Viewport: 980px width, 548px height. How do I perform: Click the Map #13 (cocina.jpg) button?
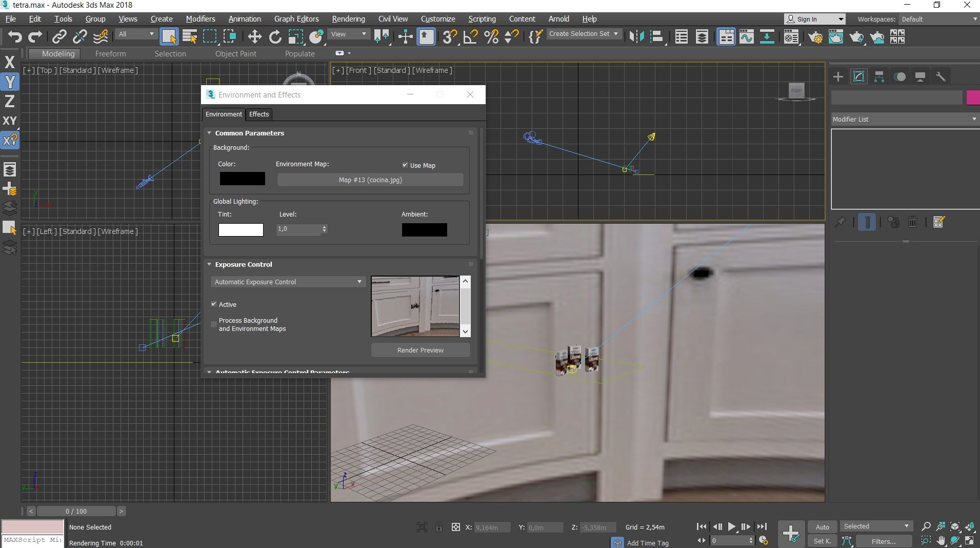pyautogui.click(x=370, y=180)
